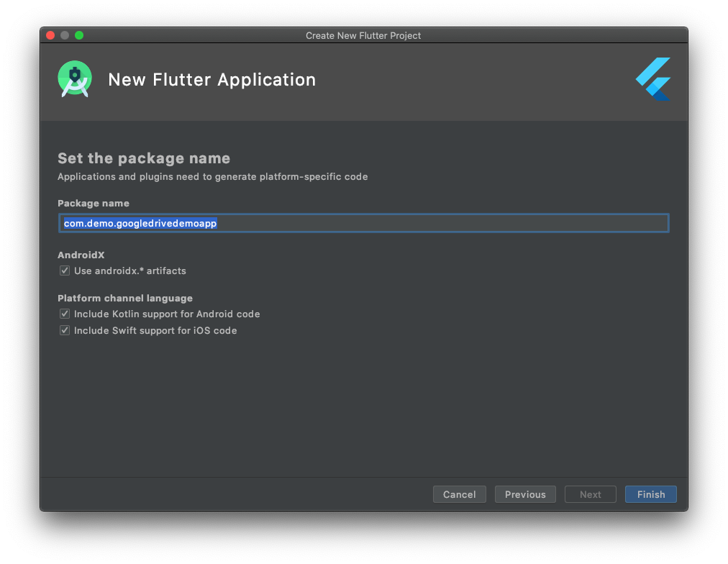Click the Android Studio logo icon
Viewport: 728px width, 564px height.
[75, 79]
